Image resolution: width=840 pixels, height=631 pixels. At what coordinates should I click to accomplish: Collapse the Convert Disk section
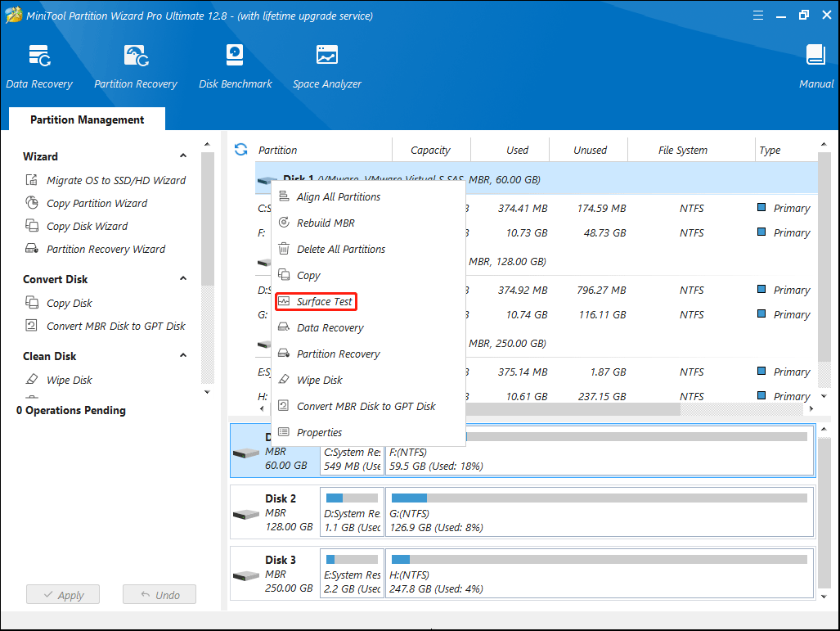[183, 279]
